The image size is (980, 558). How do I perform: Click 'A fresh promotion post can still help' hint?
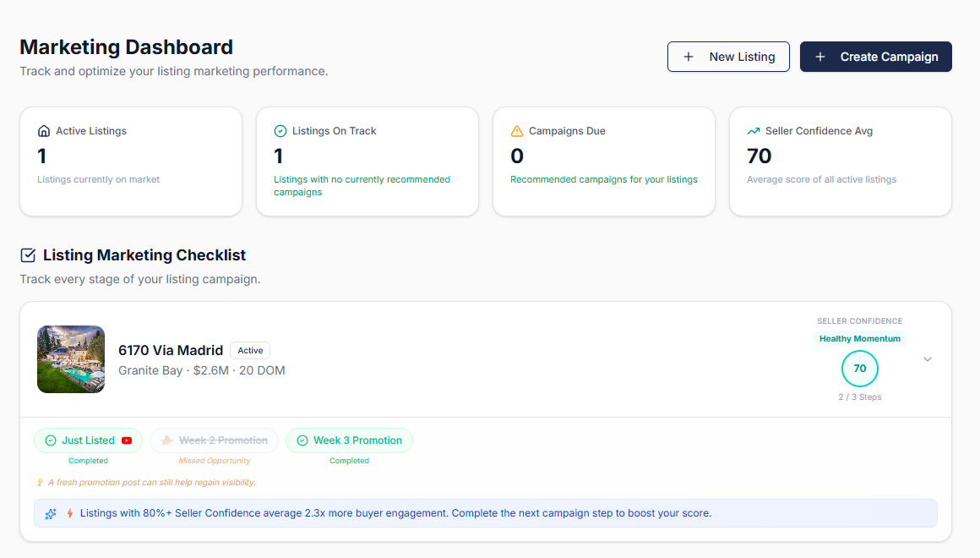(x=152, y=482)
